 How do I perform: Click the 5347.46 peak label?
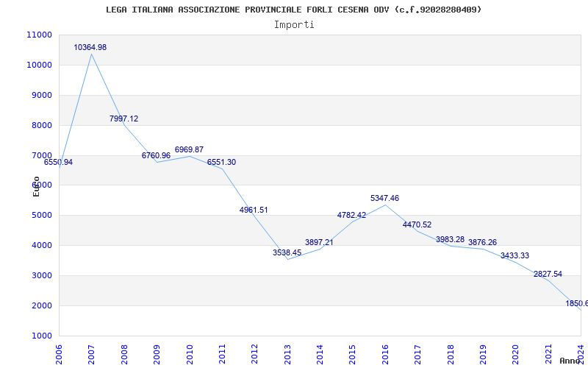click(x=384, y=198)
